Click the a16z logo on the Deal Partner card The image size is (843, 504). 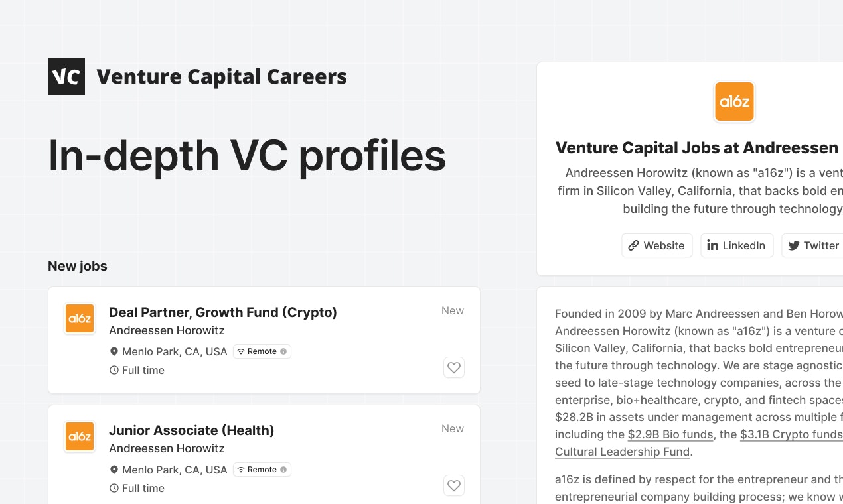pyautogui.click(x=80, y=318)
